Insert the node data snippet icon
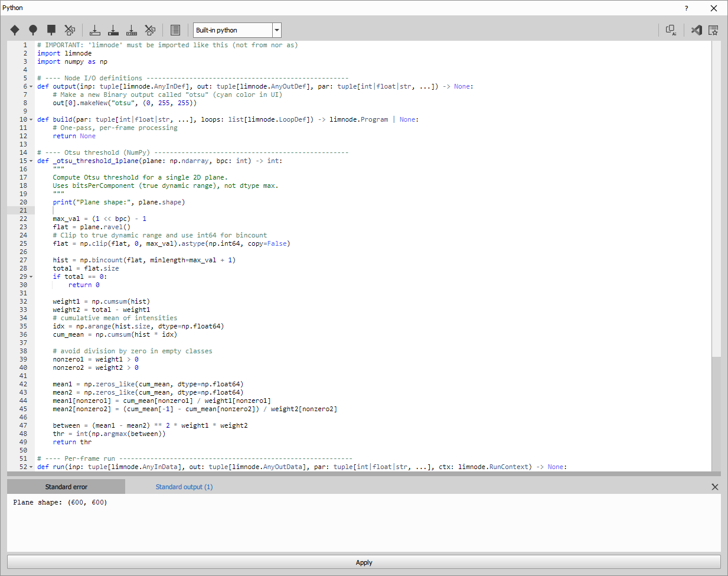The height and width of the screenshot is (576, 728). pyautogui.click(x=113, y=30)
